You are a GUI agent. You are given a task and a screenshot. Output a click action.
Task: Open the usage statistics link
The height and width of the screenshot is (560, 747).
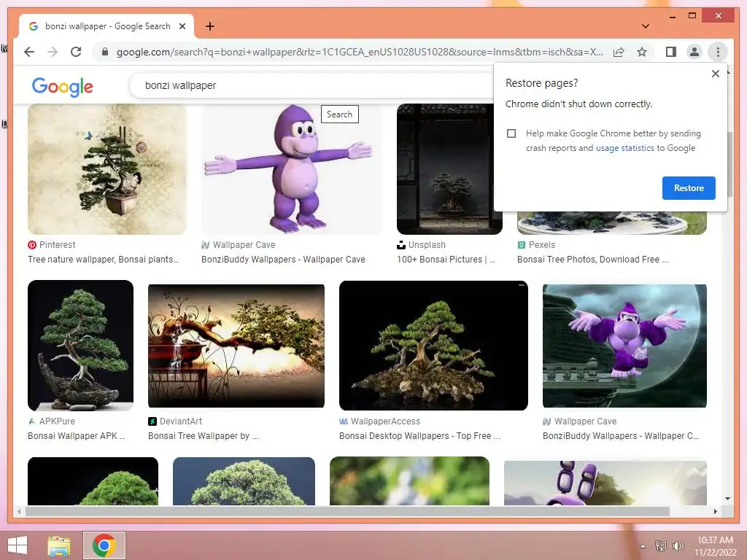pos(624,148)
